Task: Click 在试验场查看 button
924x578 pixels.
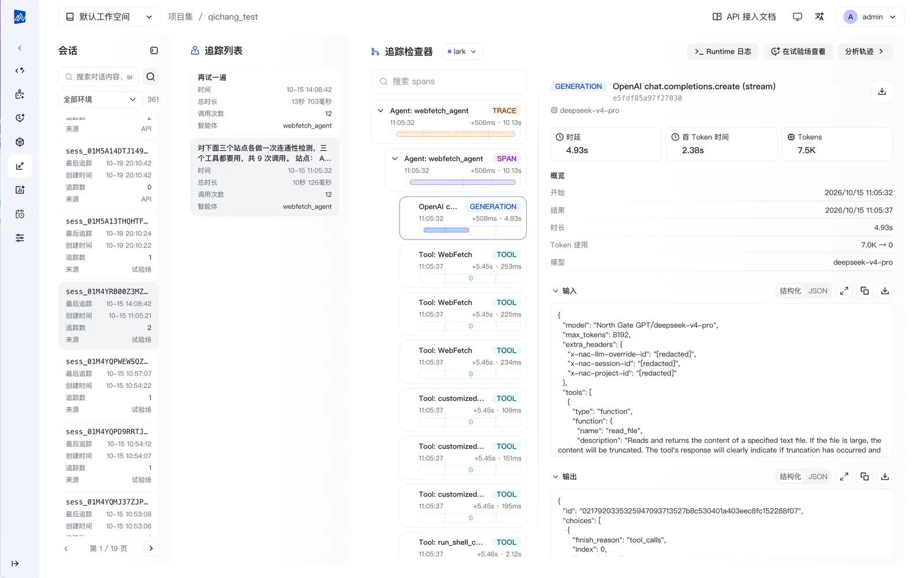Action: click(798, 51)
